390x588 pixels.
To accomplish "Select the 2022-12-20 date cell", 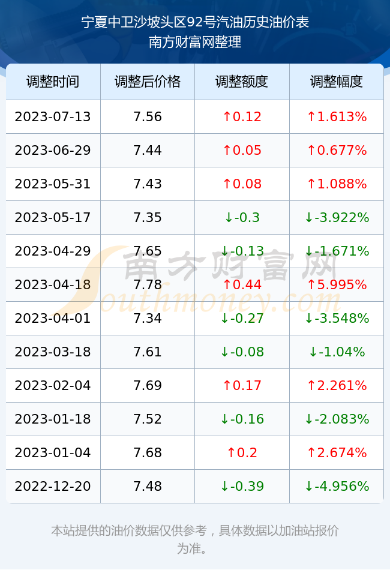I will click(53, 486).
